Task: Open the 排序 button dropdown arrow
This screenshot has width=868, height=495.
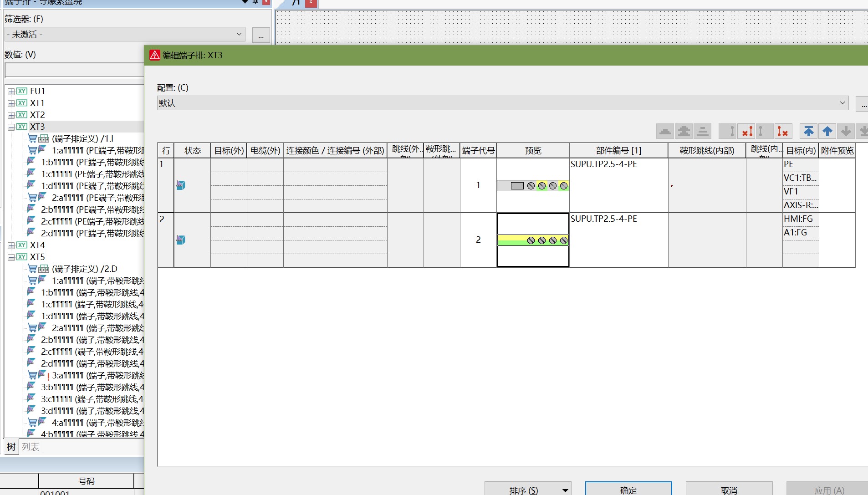Action: click(565, 490)
